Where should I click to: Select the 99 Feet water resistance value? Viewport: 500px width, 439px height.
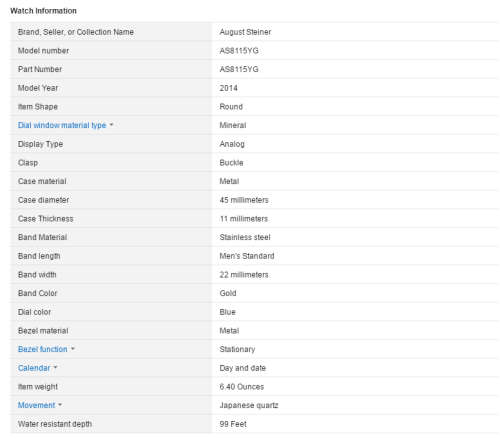pyautogui.click(x=233, y=424)
